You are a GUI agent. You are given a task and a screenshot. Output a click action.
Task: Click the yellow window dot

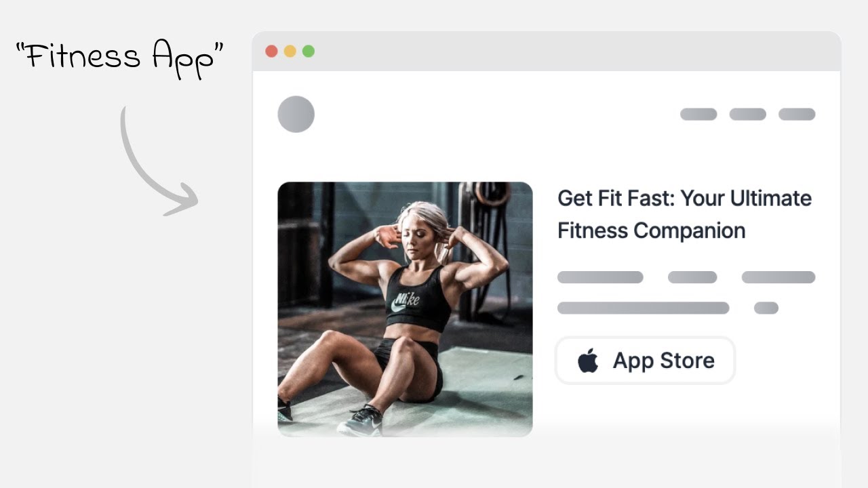290,52
